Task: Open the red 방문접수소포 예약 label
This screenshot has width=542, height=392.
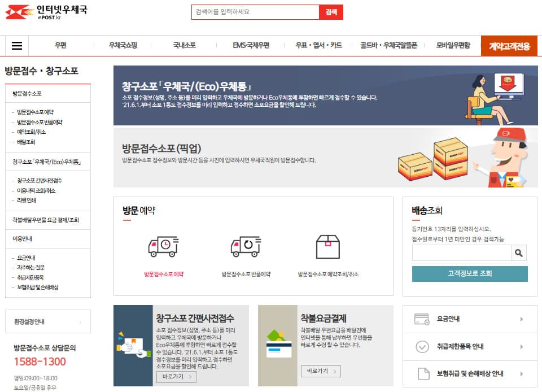Action: (x=164, y=275)
